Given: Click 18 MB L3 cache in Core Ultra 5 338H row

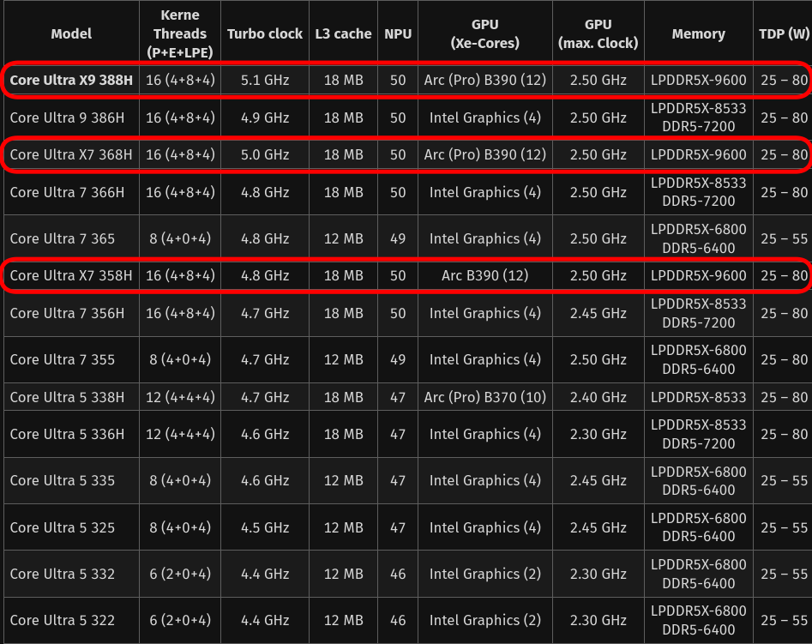Looking at the screenshot, I should 343,397.
